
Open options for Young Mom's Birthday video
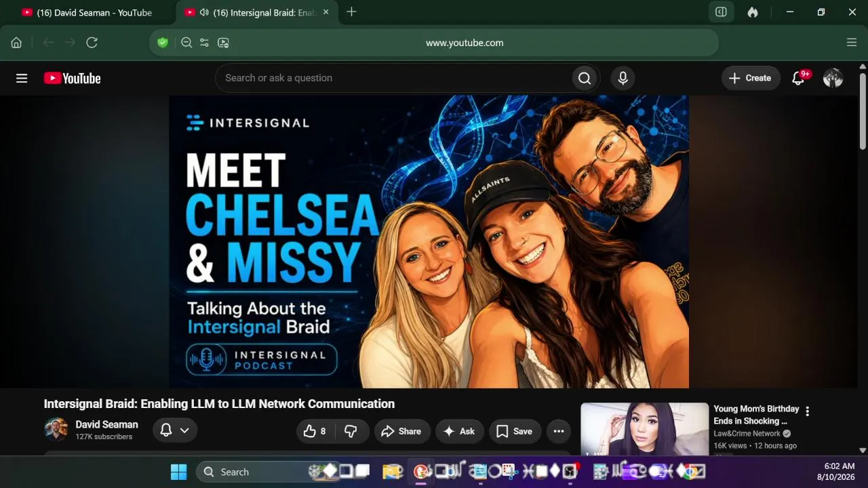click(x=807, y=411)
